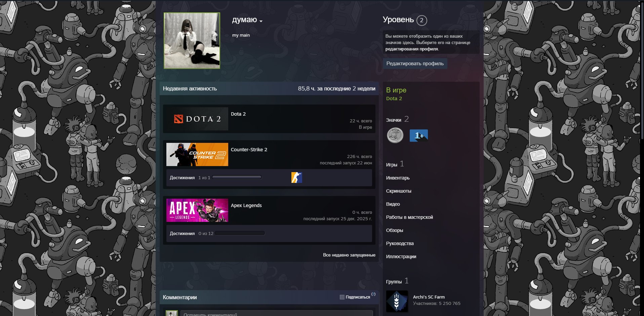Click the silver community badge icon
The height and width of the screenshot is (316, 644).
395,135
